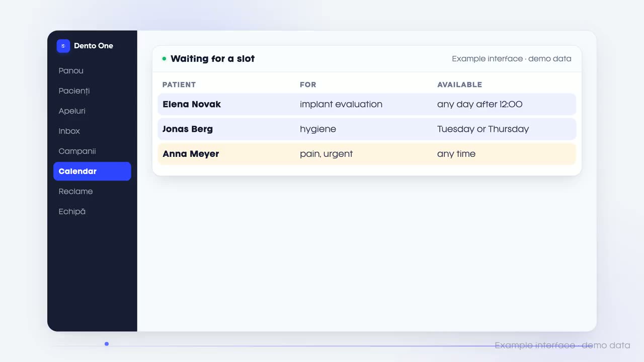644x362 pixels.
Task: Click the "pain, urgent" cell
Action: coord(326,154)
